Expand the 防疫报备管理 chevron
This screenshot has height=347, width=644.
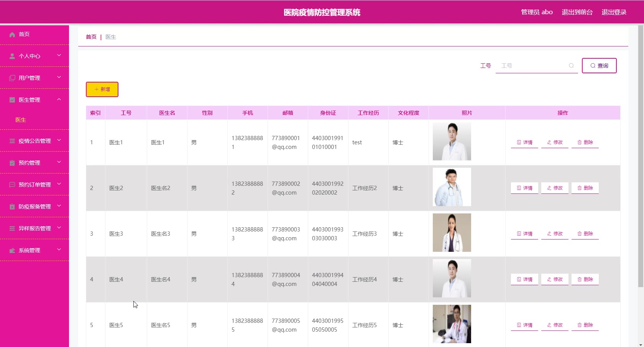pos(59,206)
